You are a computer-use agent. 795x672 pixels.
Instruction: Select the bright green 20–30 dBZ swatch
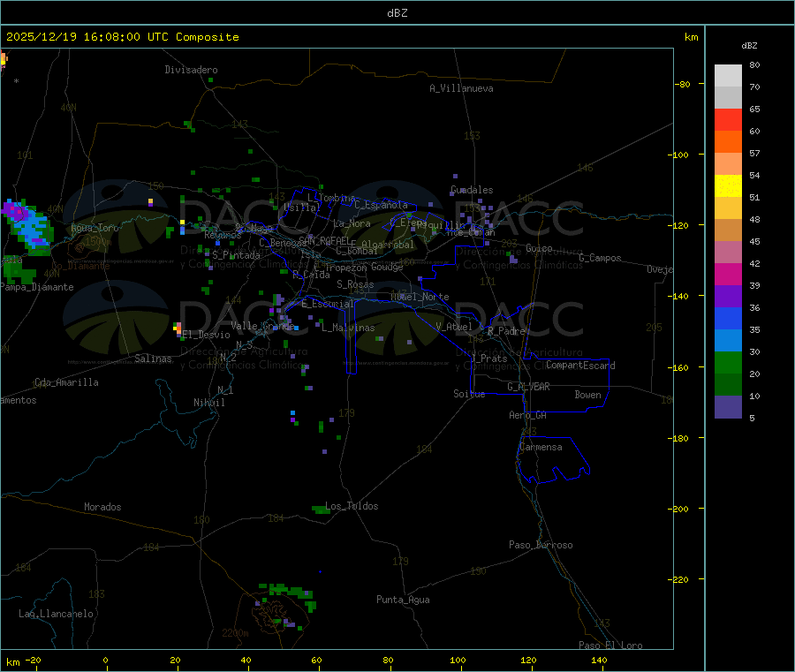point(728,362)
